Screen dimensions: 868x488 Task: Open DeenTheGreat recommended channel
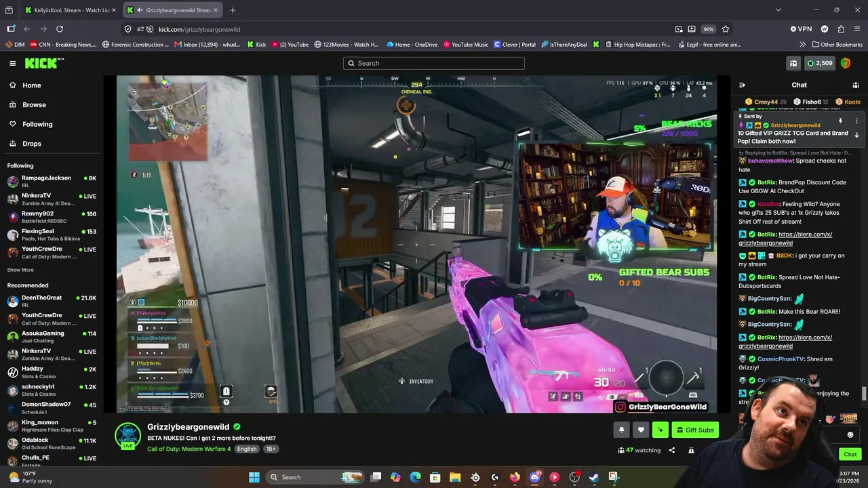52,301
